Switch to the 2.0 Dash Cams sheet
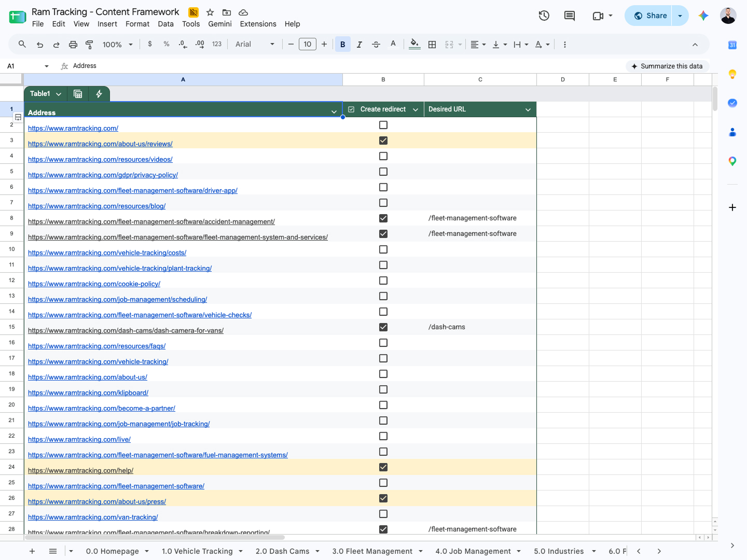Viewport: 747px width, 560px height. pos(282,551)
